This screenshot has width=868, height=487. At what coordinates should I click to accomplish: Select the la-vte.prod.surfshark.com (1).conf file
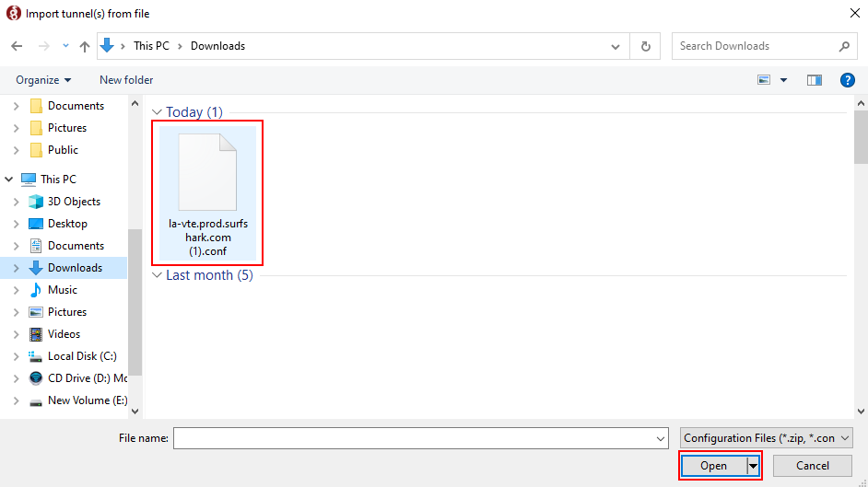[207, 192]
